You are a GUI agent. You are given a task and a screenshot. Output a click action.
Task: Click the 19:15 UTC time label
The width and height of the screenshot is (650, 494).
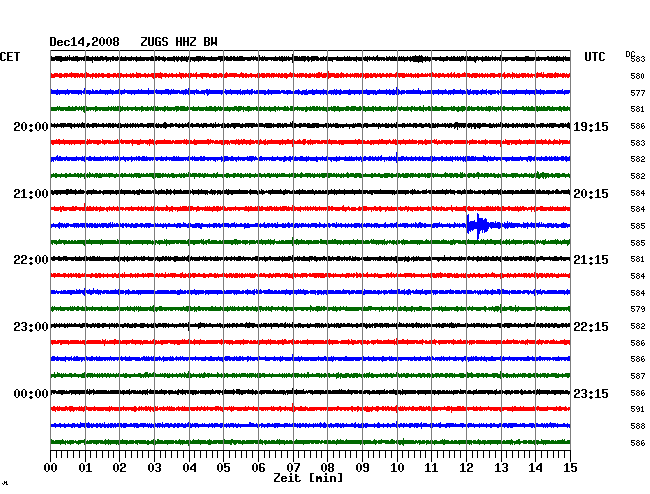[x=591, y=126]
